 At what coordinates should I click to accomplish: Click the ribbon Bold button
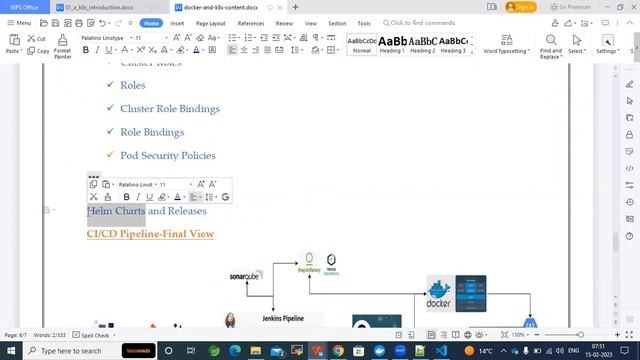click(x=86, y=50)
